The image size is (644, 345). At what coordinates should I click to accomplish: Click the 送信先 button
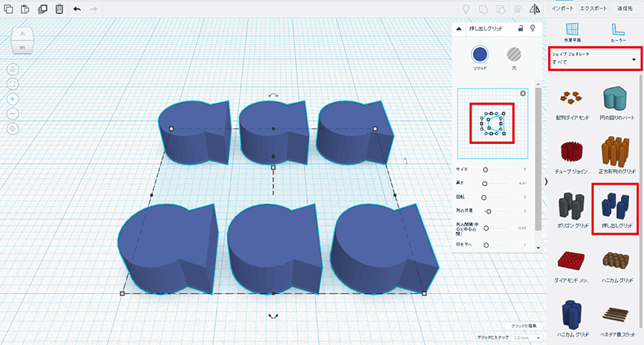coord(625,9)
